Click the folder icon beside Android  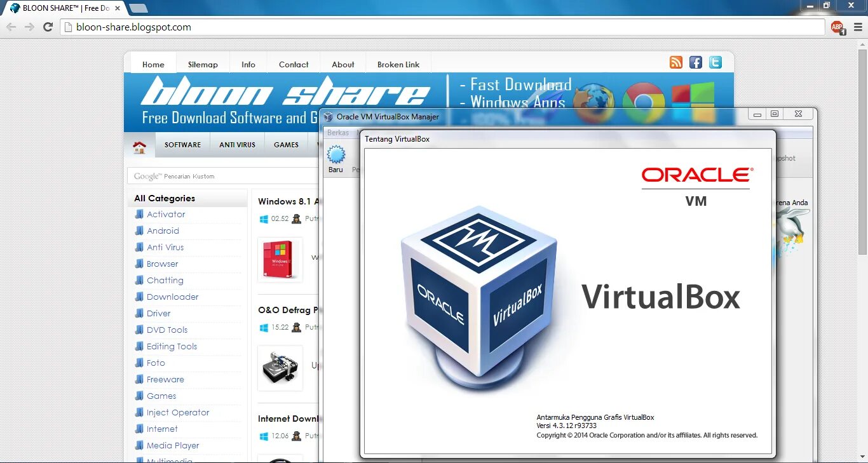click(x=139, y=231)
